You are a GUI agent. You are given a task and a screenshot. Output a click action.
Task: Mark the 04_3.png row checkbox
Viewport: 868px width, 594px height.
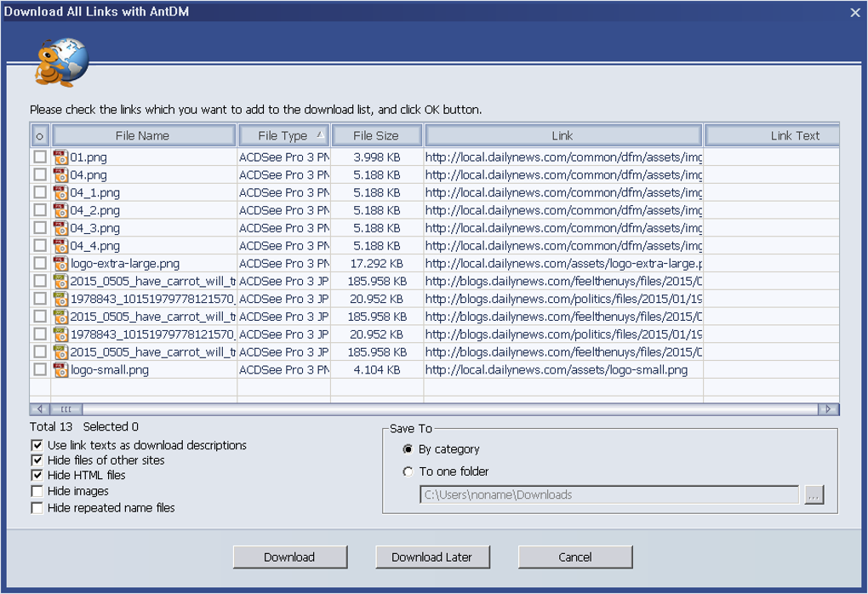pyautogui.click(x=40, y=228)
